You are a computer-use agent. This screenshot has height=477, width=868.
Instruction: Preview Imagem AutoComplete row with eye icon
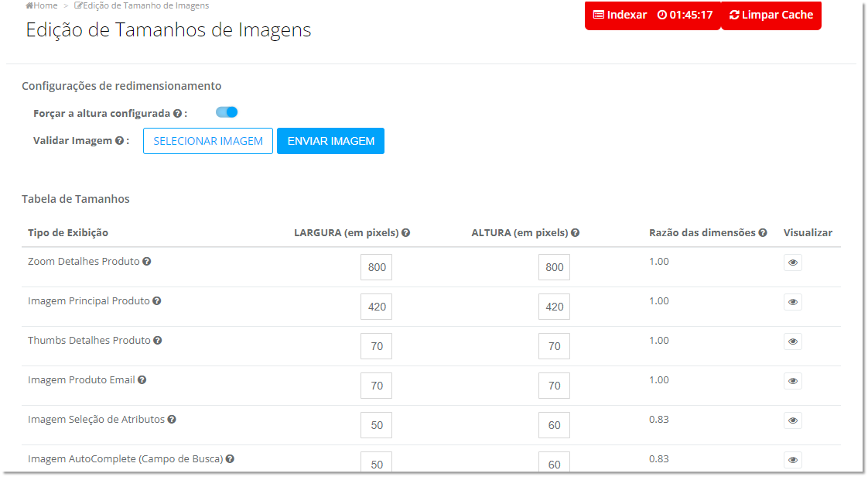pos(793,460)
